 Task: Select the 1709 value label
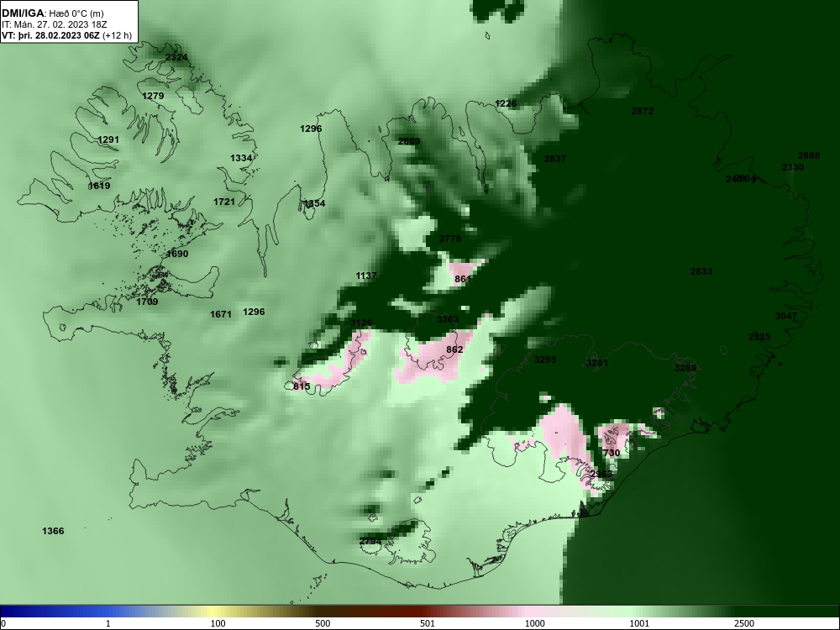147,302
